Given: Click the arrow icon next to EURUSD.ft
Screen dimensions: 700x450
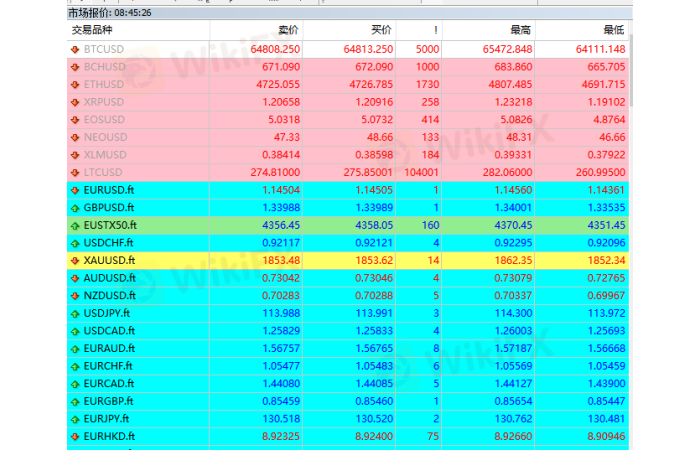Looking at the screenshot, I should point(75,189).
